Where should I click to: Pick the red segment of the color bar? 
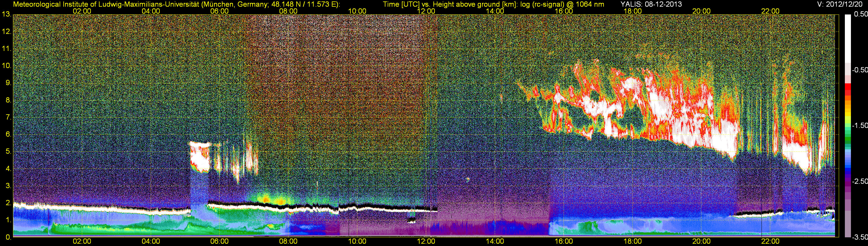click(847, 87)
